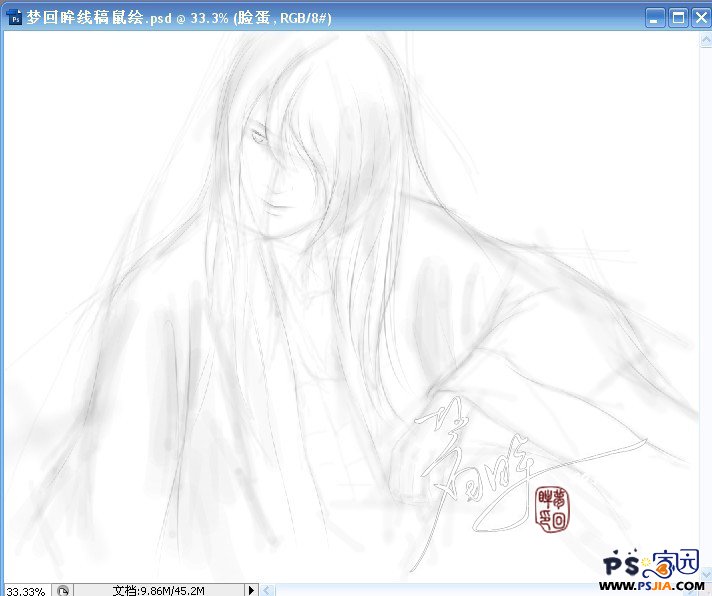Minimize the document window
This screenshot has width=712, height=596.
click(654, 18)
